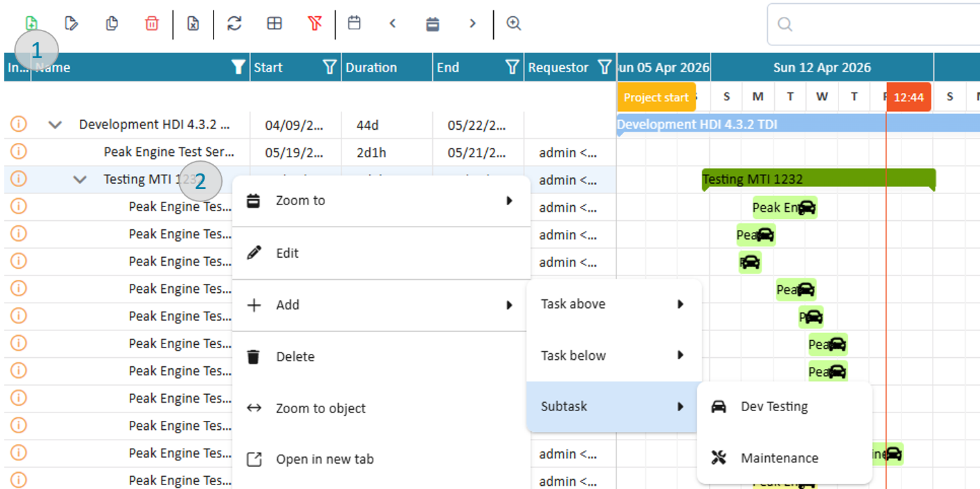Viewport: 980px width, 489px height.
Task: Click the Requestor column filter funnel icon
Action: [604, 67]
